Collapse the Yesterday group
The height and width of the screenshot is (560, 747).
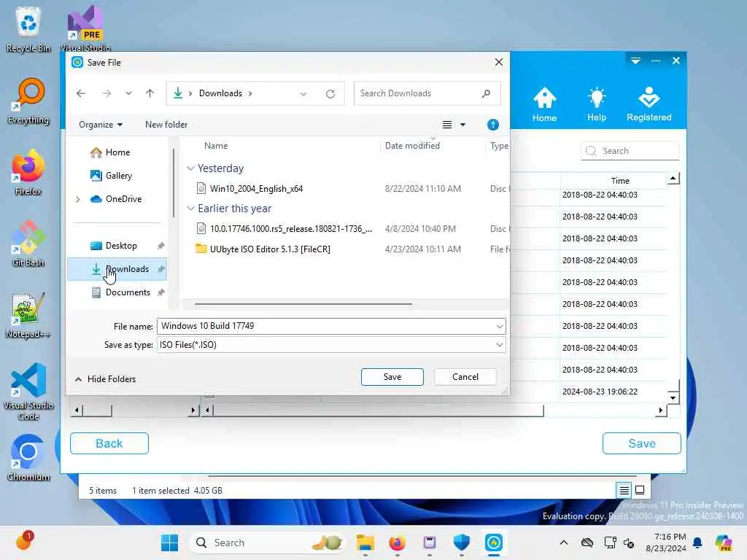coord(190,168)
